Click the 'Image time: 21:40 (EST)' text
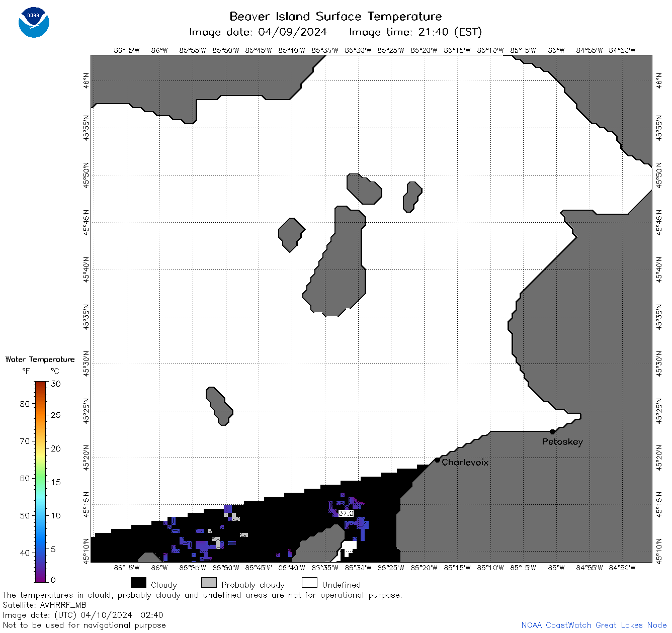 415,32
